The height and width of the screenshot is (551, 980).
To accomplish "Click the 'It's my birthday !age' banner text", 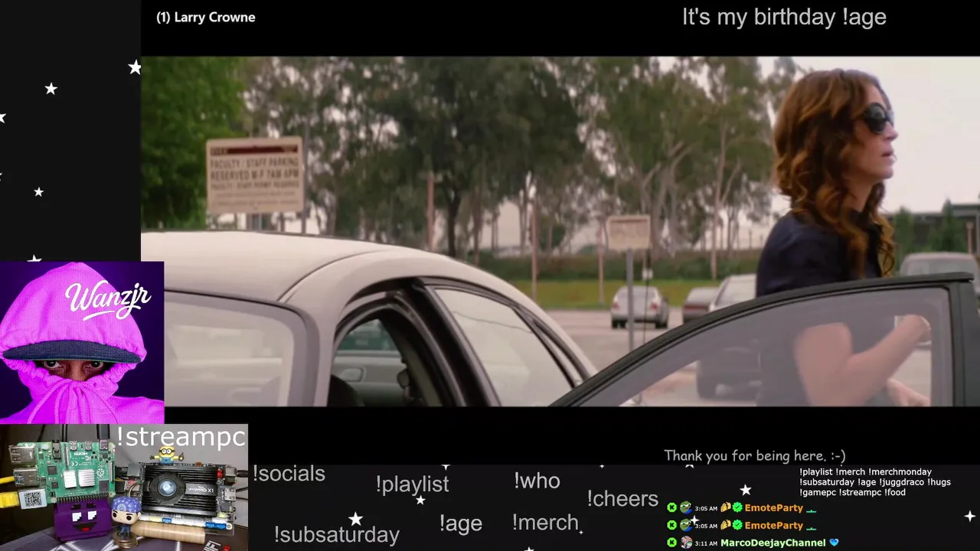I will 784,17.
